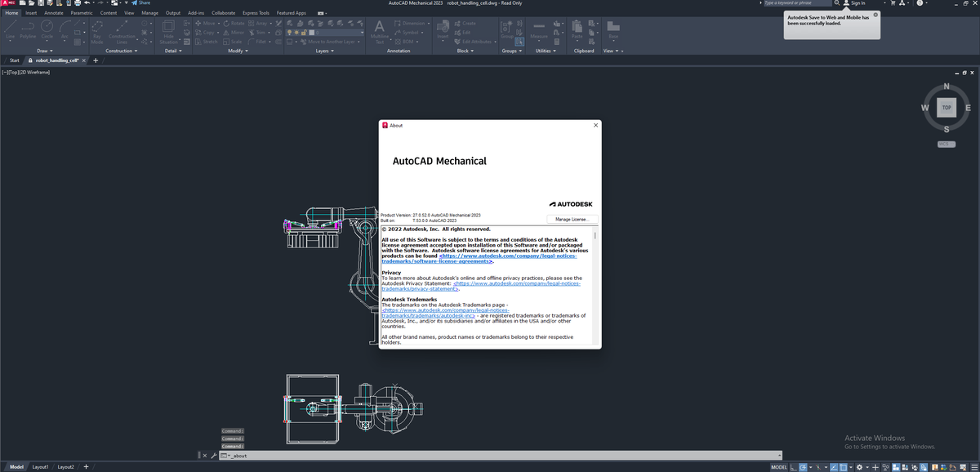Click the Mirror tool
980x472 pixels.
pos(233,33)
